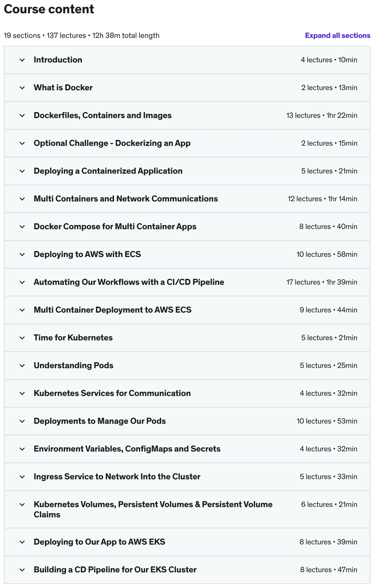Expand chevron for Deploying to AWS EKS
The height and width of the screenshot is (588, 374).
[x=22, y=542]
